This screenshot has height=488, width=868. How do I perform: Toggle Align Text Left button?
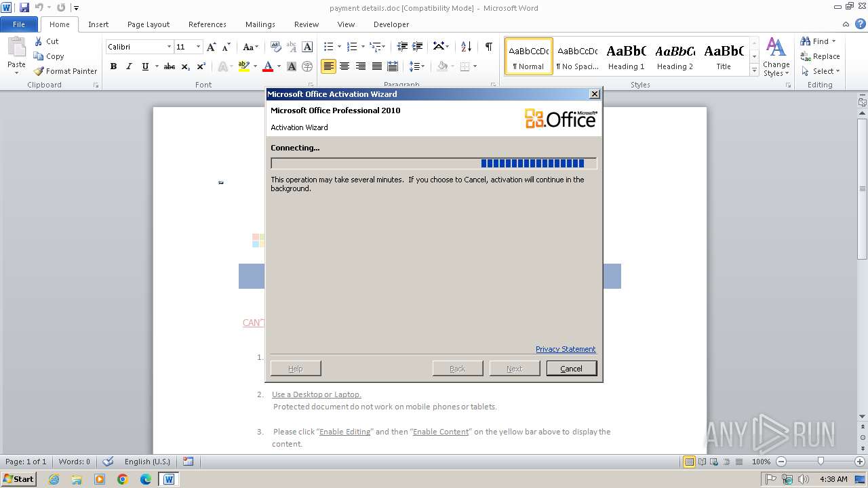(328, 66)
